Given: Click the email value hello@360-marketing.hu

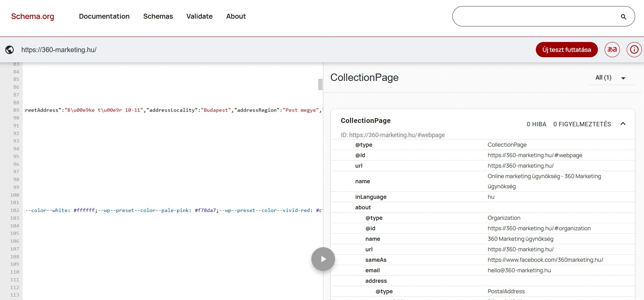Looking at the screenshot, I should click(x=519, y=270).
